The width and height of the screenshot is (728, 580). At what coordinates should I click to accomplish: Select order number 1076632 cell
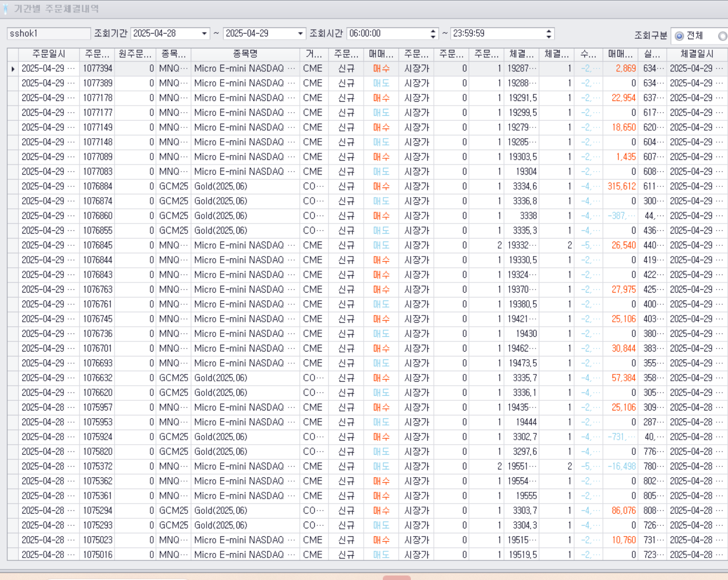tap(97, 378)
